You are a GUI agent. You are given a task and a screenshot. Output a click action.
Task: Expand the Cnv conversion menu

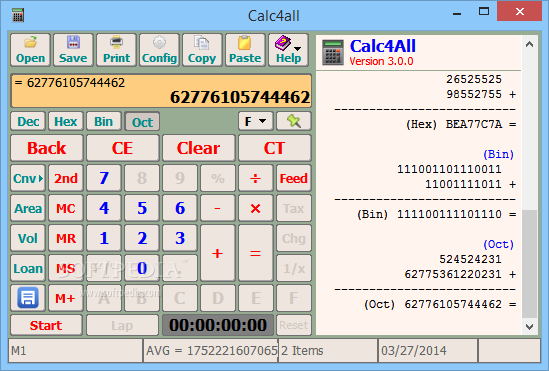(x=28, y=178)
